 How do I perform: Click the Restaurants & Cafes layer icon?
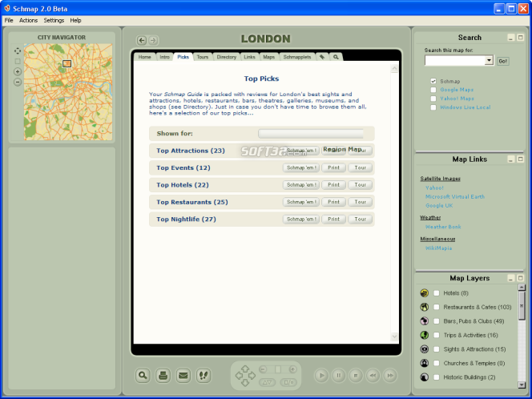(x=424, y=307)
